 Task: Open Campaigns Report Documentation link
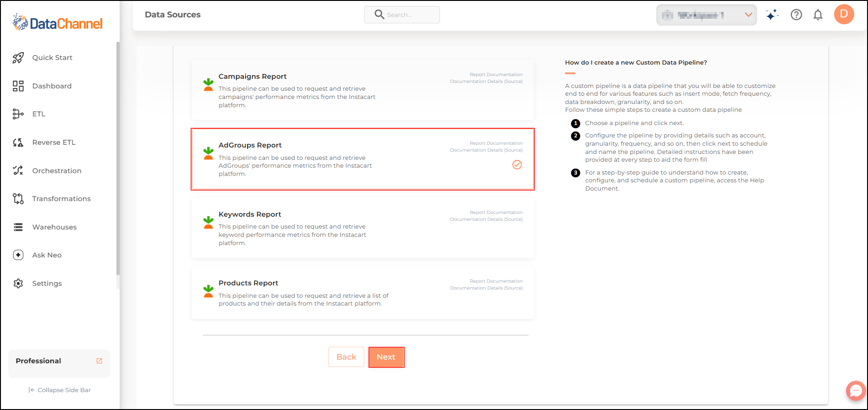click(x=496, y=74)
